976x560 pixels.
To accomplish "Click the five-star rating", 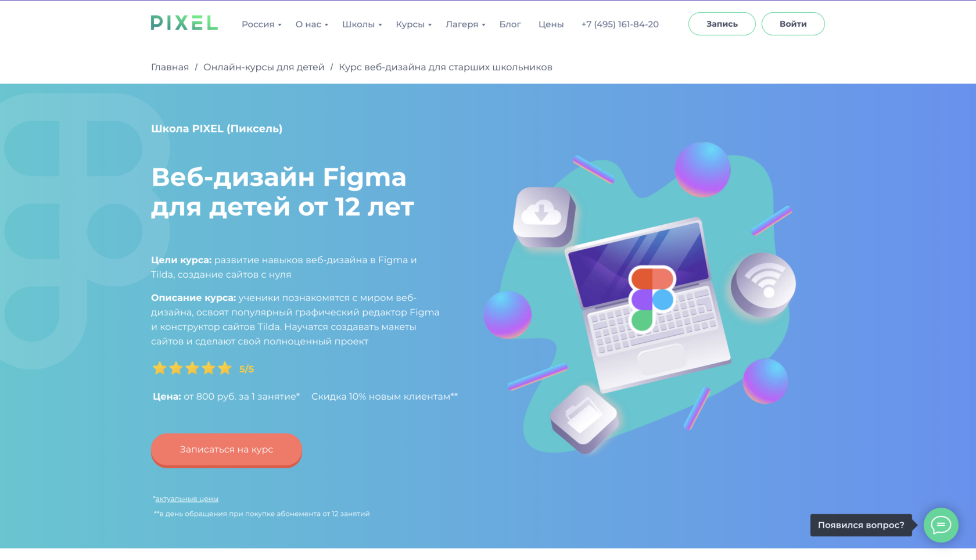I will tap(192, 368).
